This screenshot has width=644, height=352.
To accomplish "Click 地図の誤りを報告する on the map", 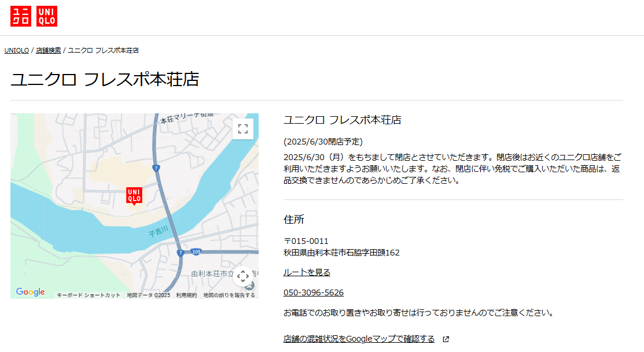I will coord(229,295).
